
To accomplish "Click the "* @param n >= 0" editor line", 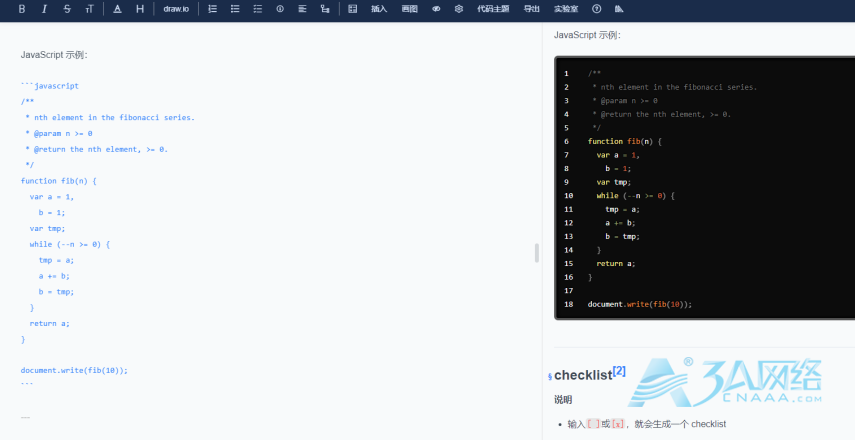I will [x=58, y=133].
